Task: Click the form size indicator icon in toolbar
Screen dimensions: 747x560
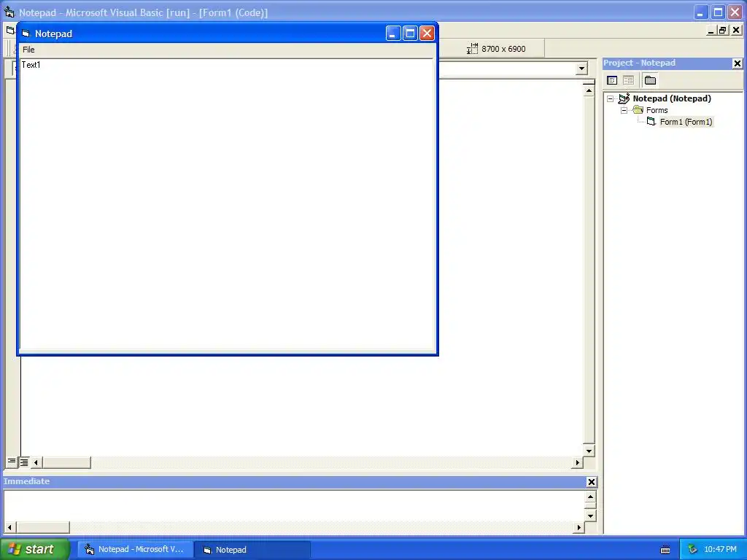Action: (472, 49)
